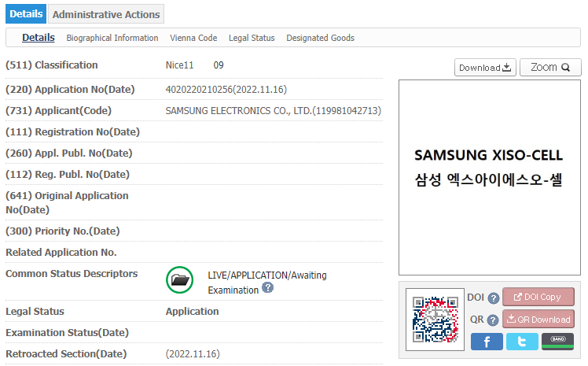Click the QR code image
This screenshot has height=366, width=588.
point(435,320)
